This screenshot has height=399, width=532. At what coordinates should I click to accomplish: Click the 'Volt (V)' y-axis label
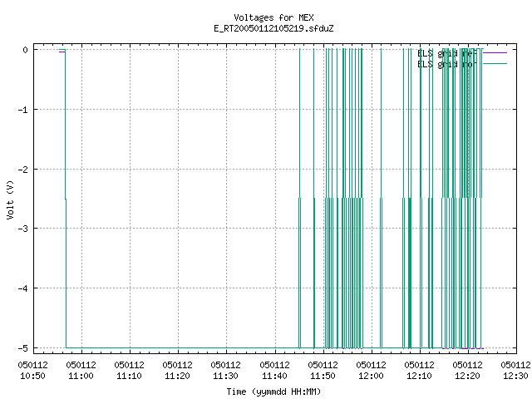click(x=10, y=199)
